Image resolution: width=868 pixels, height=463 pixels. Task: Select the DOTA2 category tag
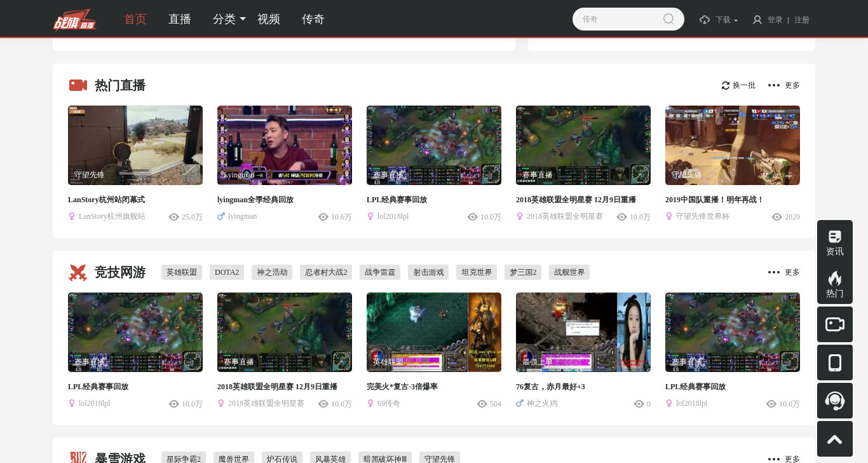(x=227, y=272)
